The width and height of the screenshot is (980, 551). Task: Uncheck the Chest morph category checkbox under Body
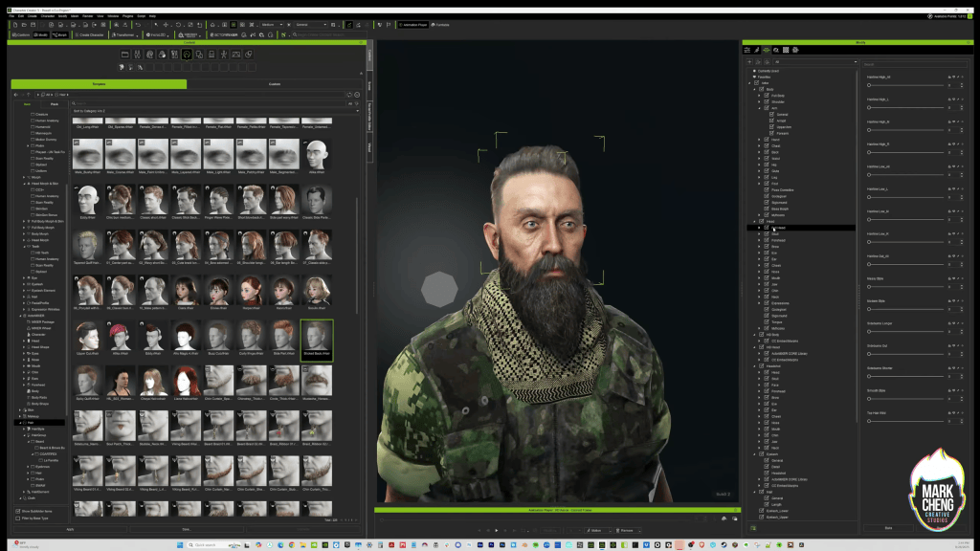pyautogui.click(x=767, y=145)
